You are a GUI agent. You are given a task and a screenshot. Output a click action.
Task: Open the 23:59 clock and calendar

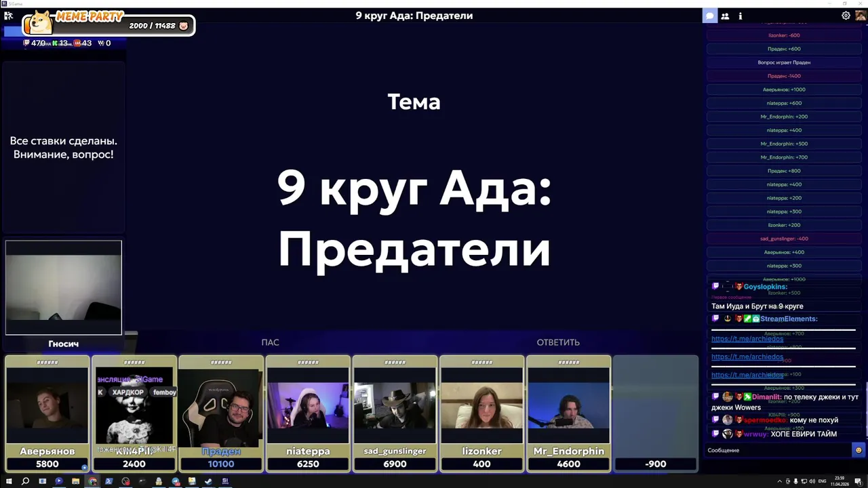[840, 481]
